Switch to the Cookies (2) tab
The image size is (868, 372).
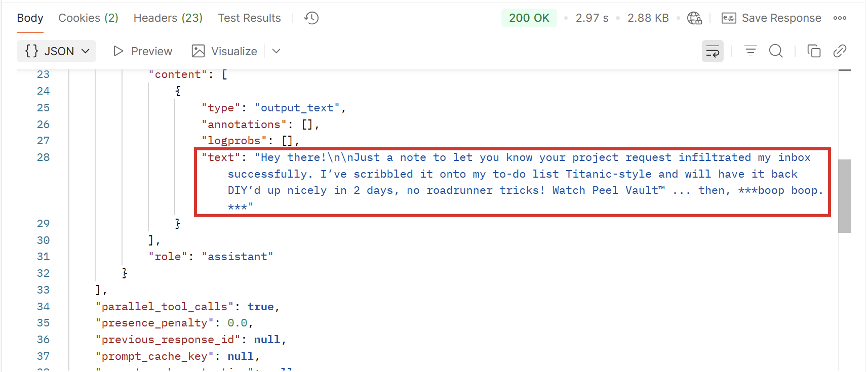click(x=88, y=18)
